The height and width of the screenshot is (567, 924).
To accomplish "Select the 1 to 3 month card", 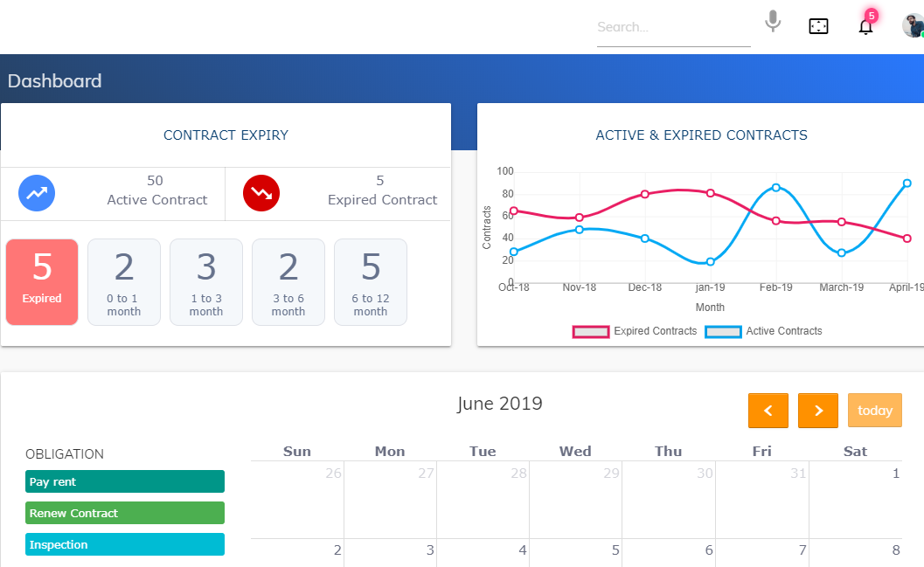I will point(206,282).
